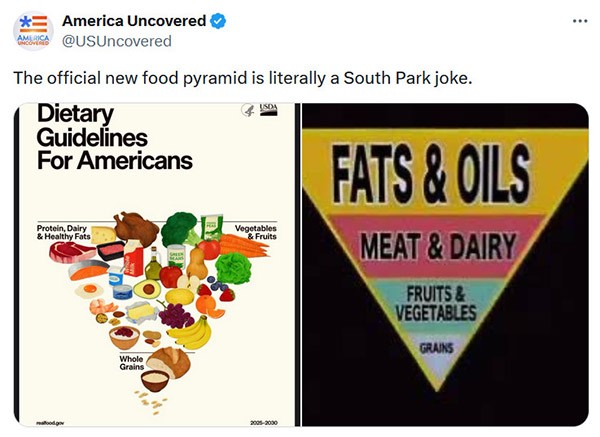
Task: Click the 2025-2030 label in the guidelines image
Action: coord(262,421)
